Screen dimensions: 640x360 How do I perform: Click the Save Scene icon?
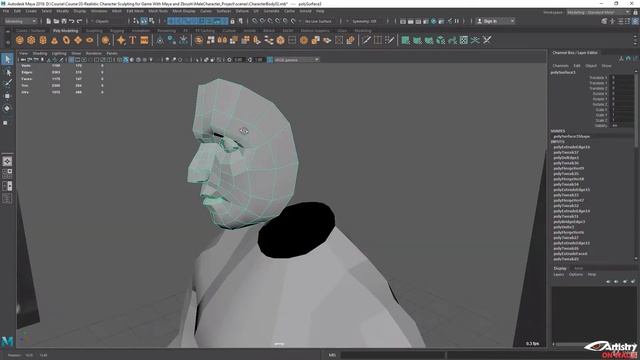click(64, 21)
